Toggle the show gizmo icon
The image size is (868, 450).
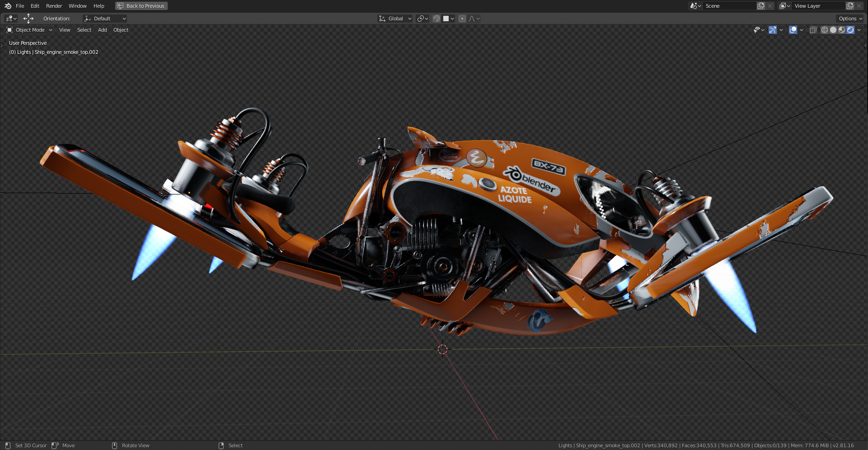(773, 30)
